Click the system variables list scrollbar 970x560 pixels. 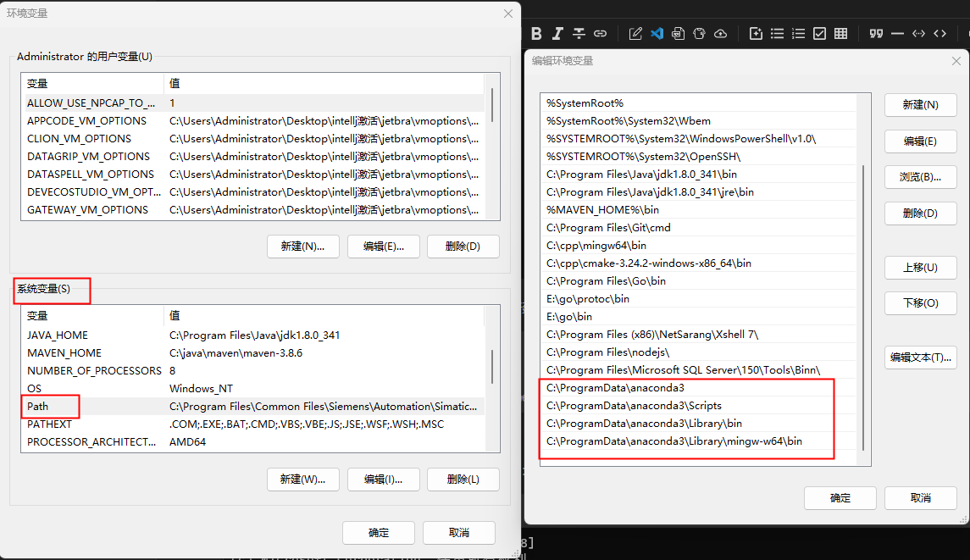click(492, 366)
